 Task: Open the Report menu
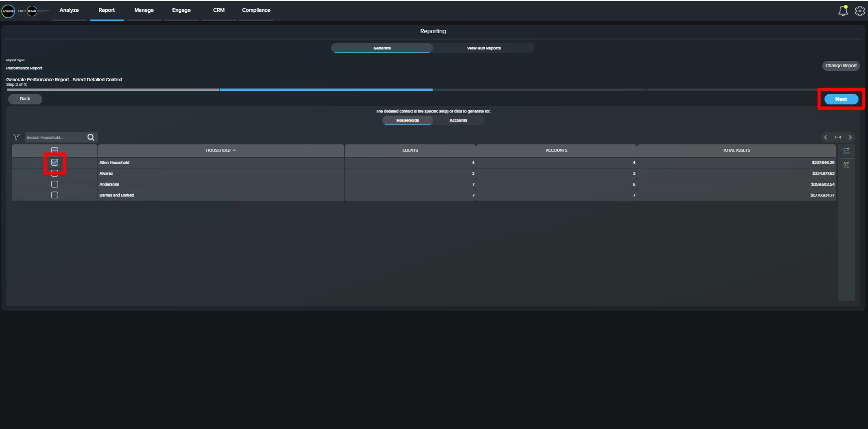pos(107,10)
